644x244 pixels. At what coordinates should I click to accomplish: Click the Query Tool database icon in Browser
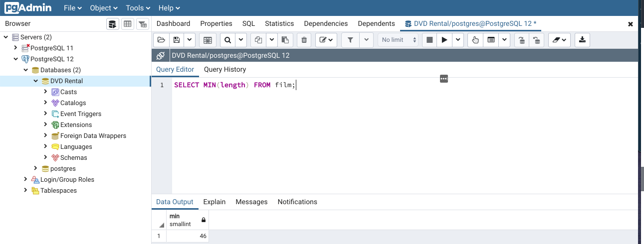point(113,24)
